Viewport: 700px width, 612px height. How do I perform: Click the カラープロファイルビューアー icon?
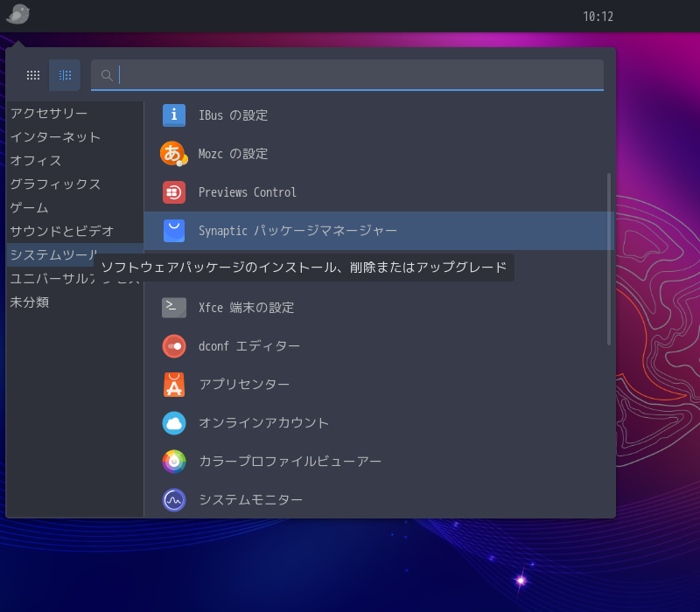[174, 462]
